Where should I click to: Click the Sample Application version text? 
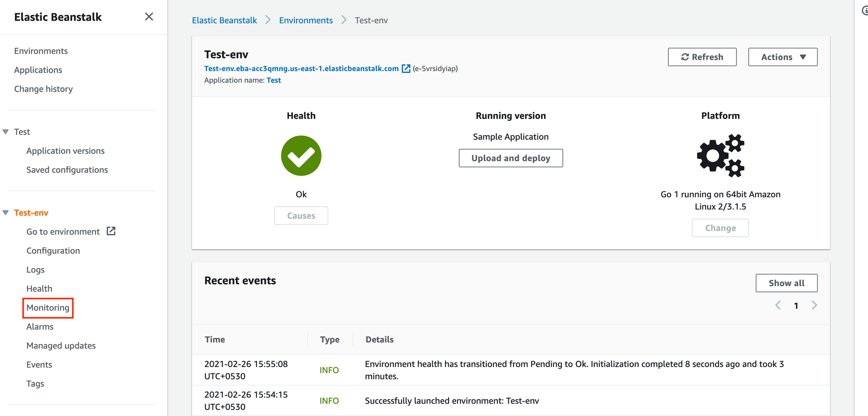click(511, 137)
